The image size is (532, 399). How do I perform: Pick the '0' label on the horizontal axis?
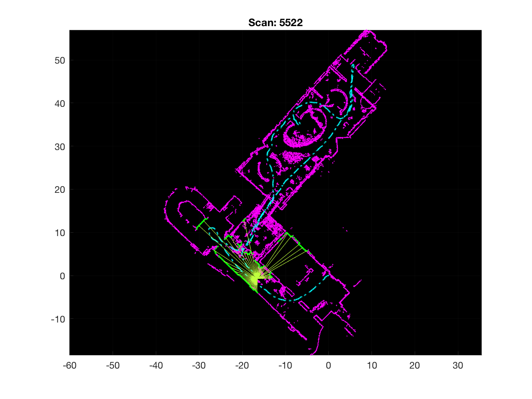point(328,365)
